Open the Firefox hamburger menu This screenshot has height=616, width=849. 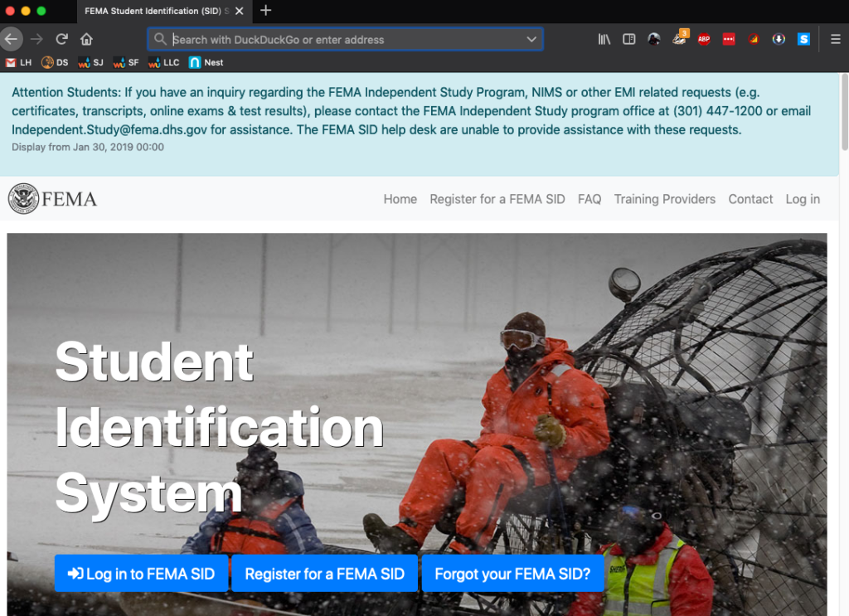click(x=835, y=39)
